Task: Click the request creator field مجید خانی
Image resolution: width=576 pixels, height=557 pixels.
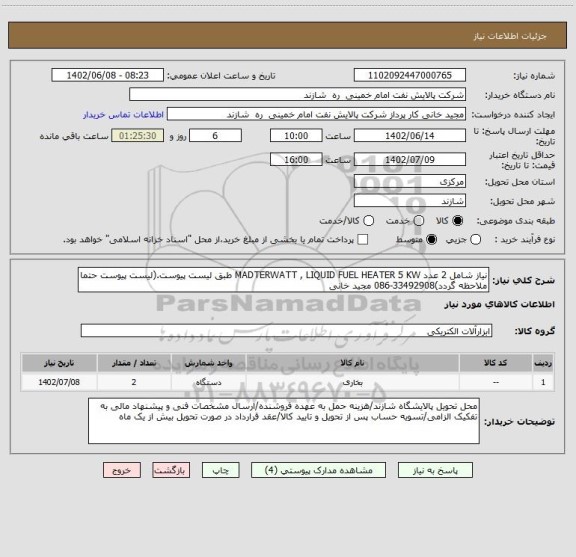Action: (316, 114)
